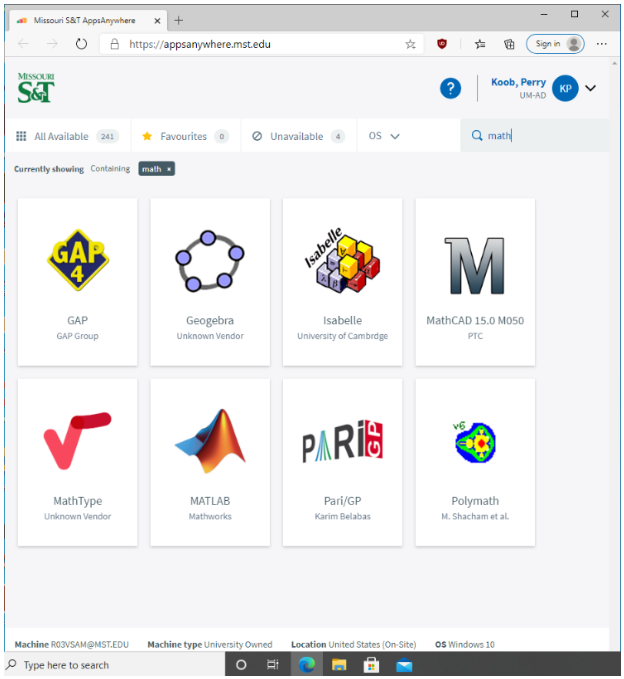
Task: Click Machine type University Owned text
Action: point(210,644)
